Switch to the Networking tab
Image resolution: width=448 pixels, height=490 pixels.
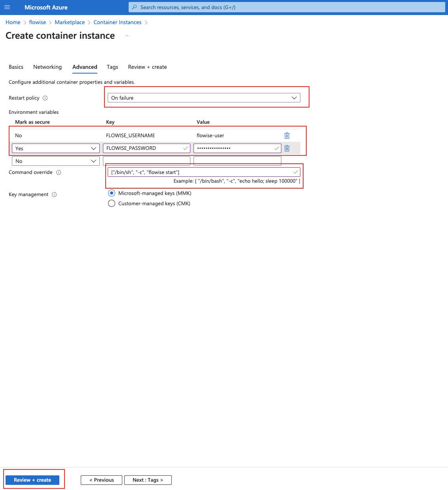tap(47, 67)
